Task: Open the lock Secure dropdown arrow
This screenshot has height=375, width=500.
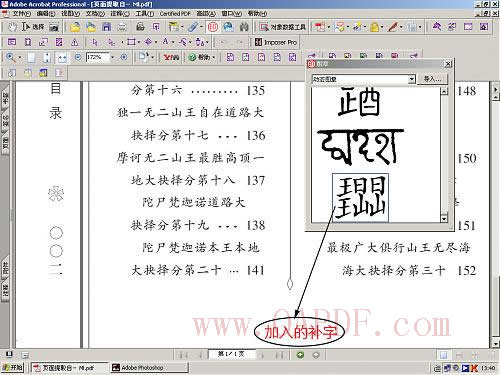Action: (x=382, y=27)
